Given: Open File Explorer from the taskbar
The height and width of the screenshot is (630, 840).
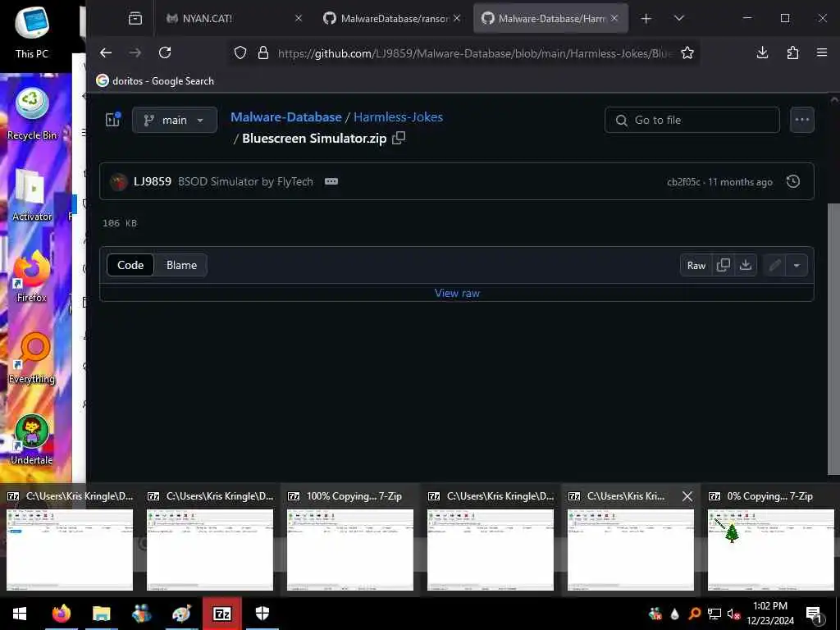Looking at the screenshot, I should coord(101,614).
